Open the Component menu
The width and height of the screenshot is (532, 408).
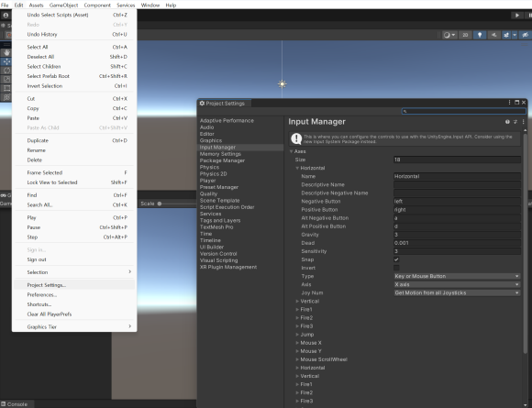click(97, 6)
